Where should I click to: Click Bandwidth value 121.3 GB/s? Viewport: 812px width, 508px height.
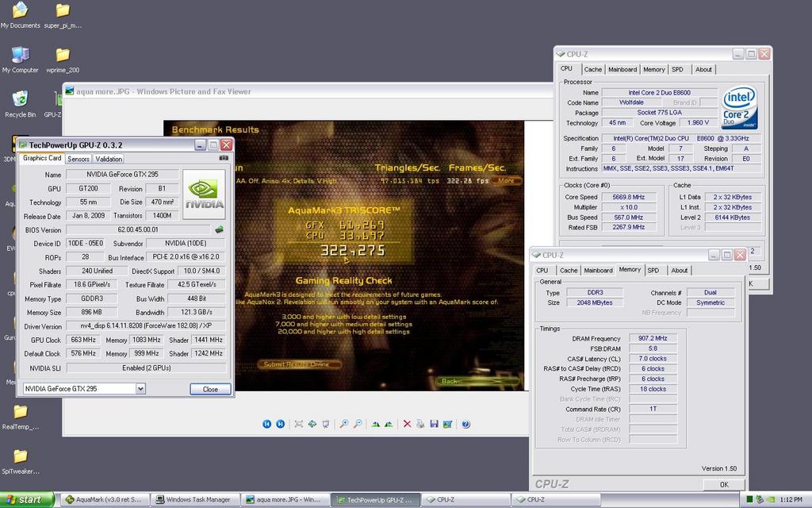197,312
